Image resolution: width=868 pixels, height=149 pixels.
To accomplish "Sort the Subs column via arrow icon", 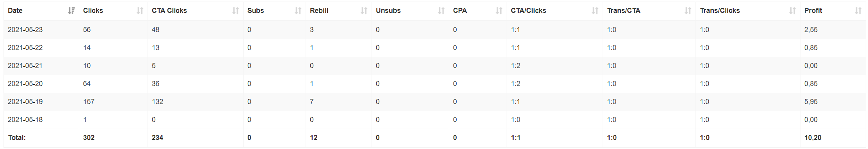I will click(x=298, y=11).
